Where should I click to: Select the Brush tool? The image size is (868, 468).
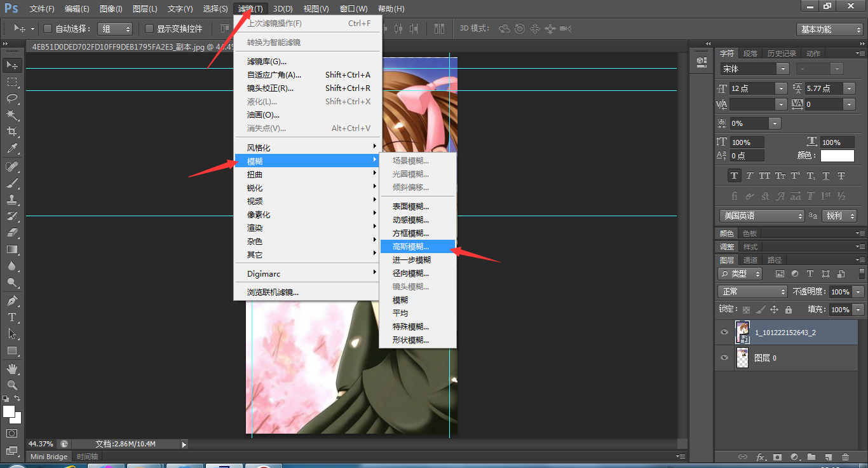[12, 183]
